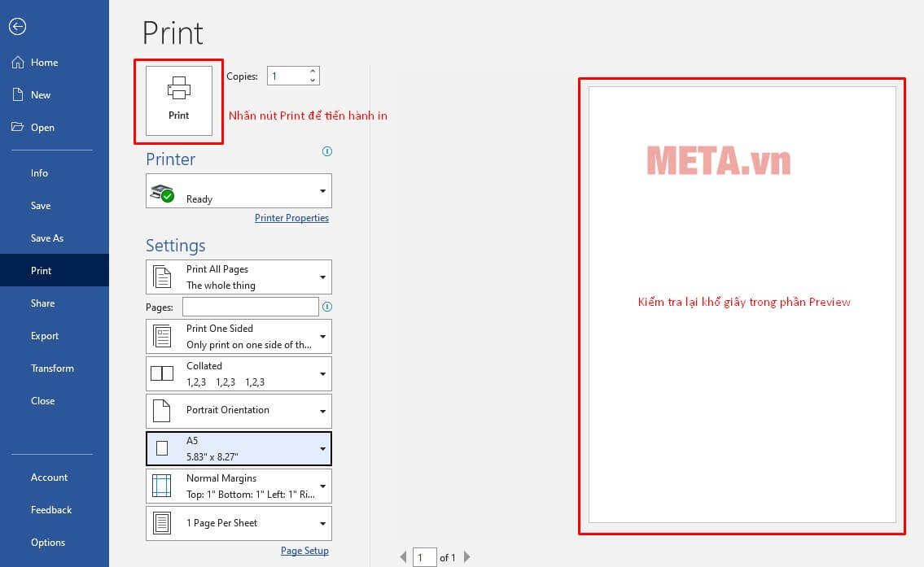Click the Print All Pages document icon
This screenshot has width=924, height=567.
pos(162,277)
